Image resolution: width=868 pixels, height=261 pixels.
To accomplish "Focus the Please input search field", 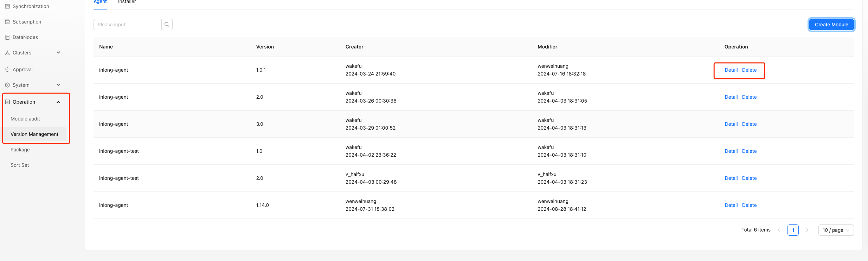I will 127,25.
